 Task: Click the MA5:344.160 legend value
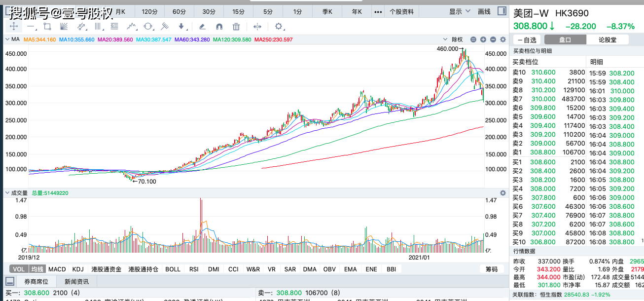click(x=40, y=39)
